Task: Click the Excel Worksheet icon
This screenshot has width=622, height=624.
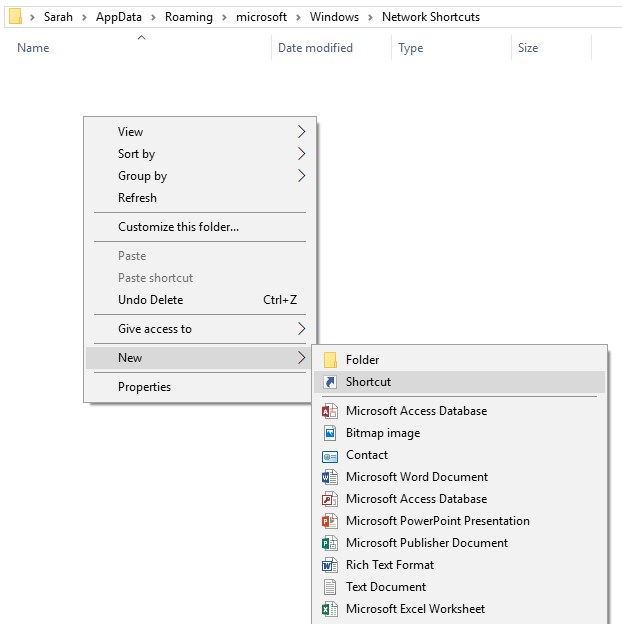Action: tap(330, 609)
